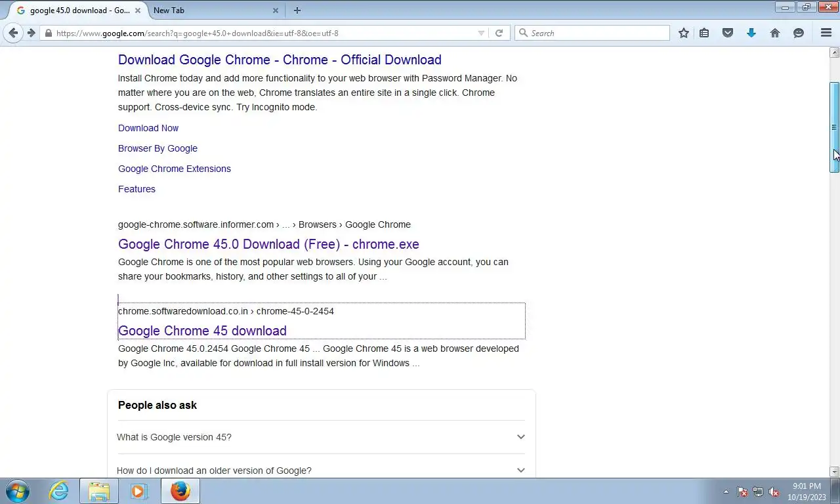Open Windows Explorer folder in taskbar
This screenshot has width=840, height=504.
point(99,491)
